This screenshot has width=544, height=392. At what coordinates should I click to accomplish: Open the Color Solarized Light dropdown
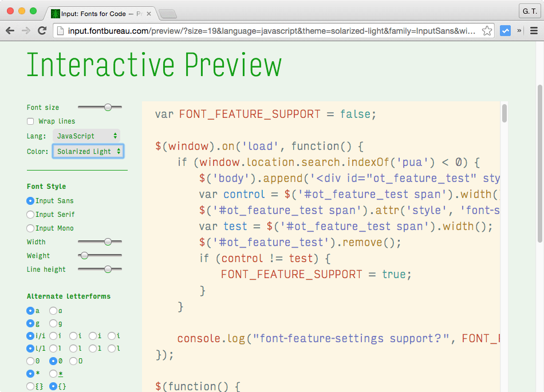tap(88, 151)
